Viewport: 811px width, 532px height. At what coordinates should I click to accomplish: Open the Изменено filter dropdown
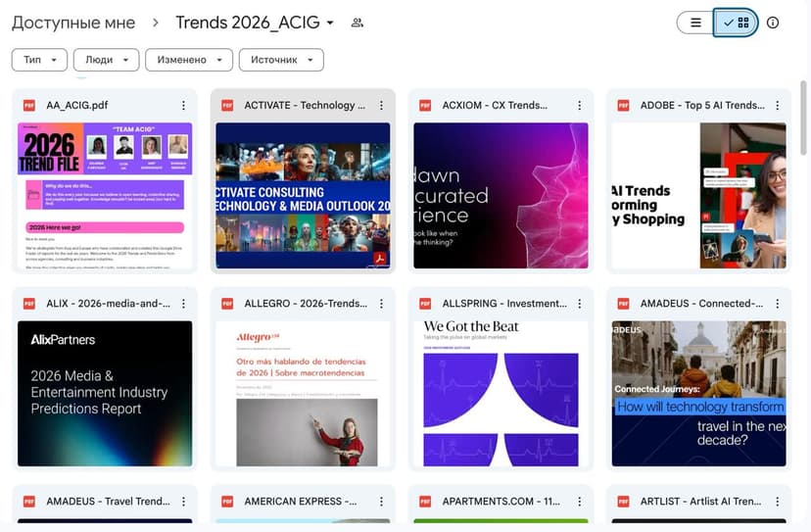pos(189,60)
